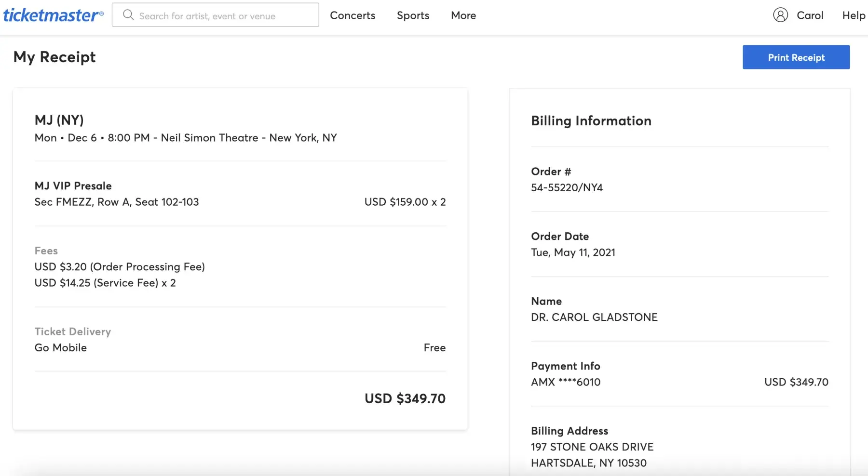Screen dimensions: 868x476
Task: Open Carol's account name link
Action: (810, 15)
